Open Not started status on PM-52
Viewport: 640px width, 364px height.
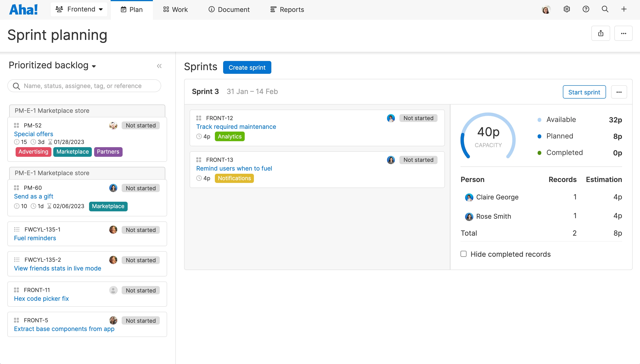click(141, 126)
